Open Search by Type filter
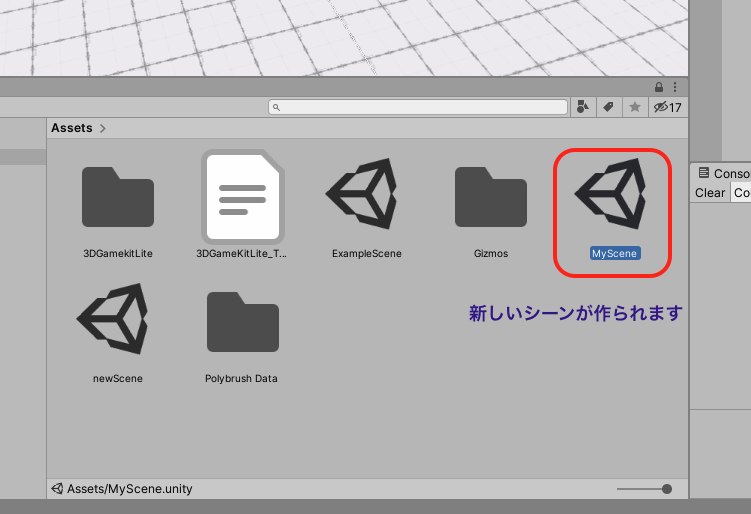The image size is (751, 514). tap(583, 107)
